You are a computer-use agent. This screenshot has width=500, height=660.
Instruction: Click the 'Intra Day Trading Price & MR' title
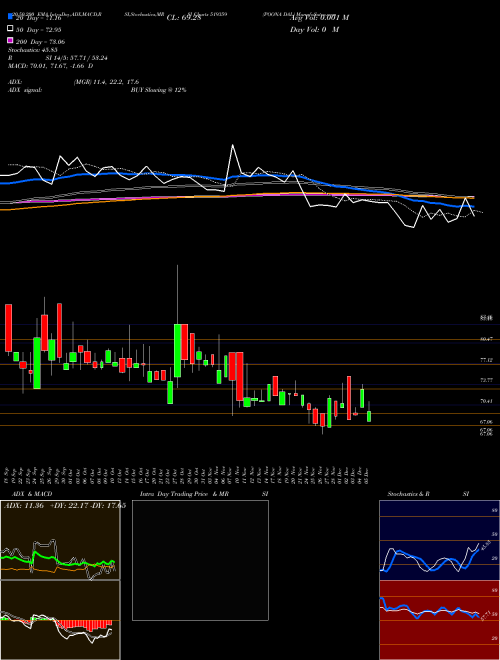point(184,494)
